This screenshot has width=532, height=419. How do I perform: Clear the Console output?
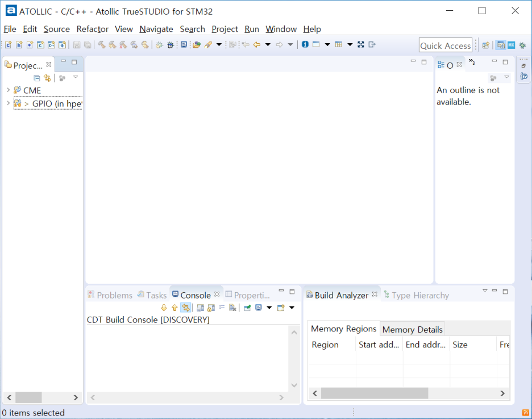(232, 308)
